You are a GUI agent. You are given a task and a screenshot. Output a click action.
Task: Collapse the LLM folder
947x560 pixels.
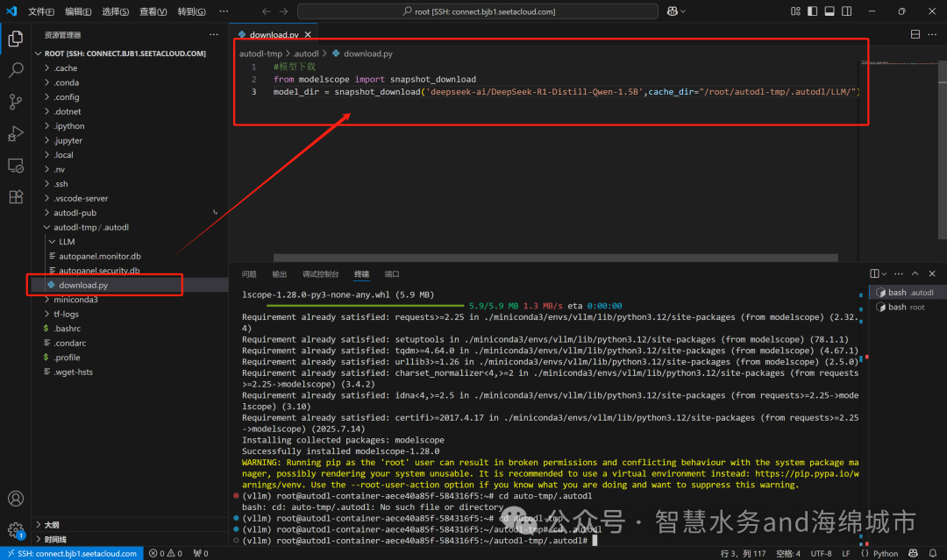coord(130,242)
